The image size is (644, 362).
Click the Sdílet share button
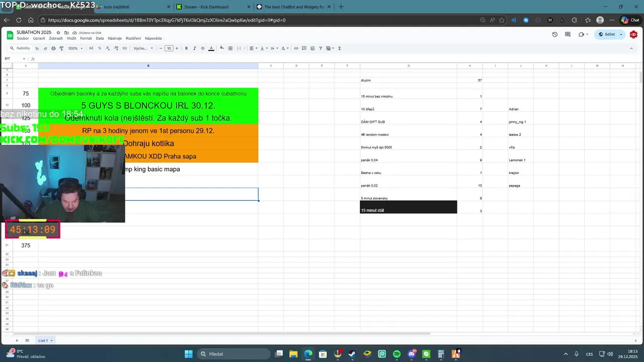tap(607, 34)
